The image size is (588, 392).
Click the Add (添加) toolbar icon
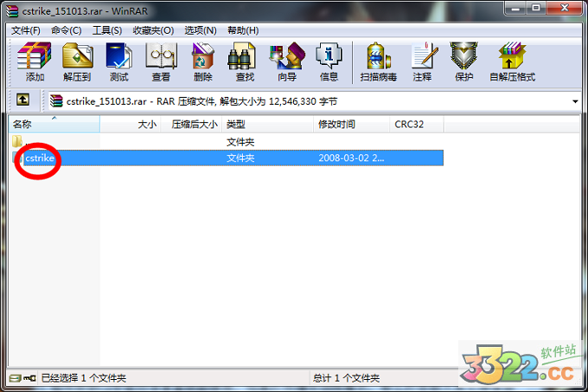[x=35, y=61]
